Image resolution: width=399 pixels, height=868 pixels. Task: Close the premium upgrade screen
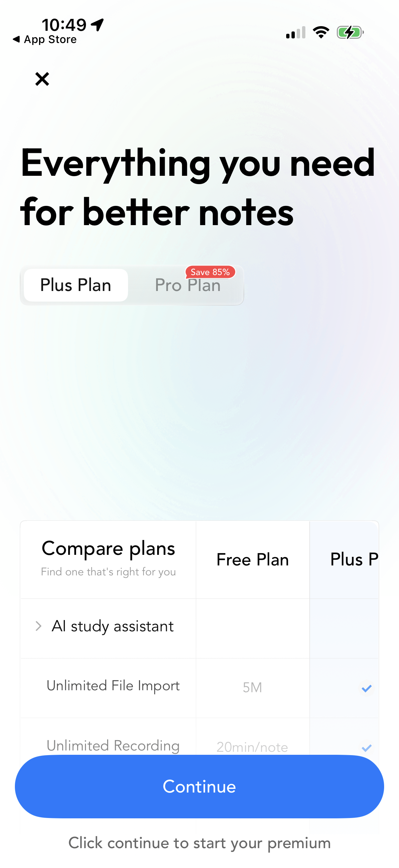[42, 79]
